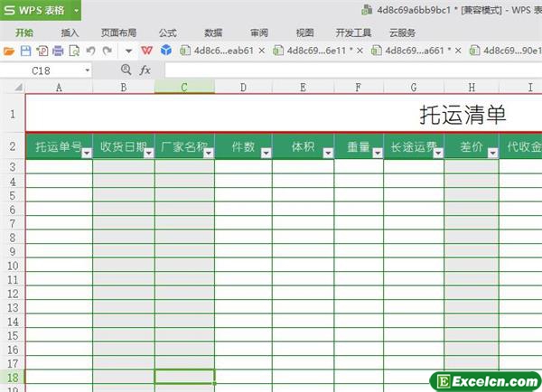Image resolution: width=542 pixels, height=392 pixels.
Task: Click the fx insert function icon
Action: (x=145, y=70)
